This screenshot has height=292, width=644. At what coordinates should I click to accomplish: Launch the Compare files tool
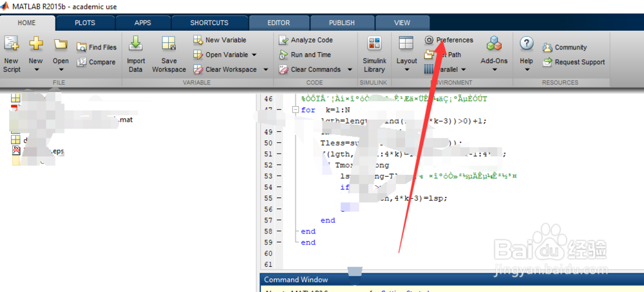pos(96,62)
